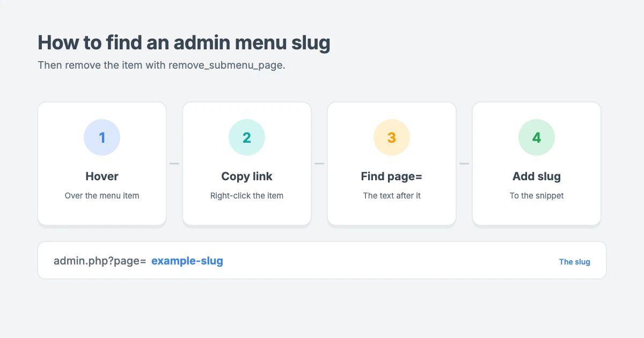Click "Over the menu item" description
The height and width of the screenshot is (338, 644).
click(102, 196)
